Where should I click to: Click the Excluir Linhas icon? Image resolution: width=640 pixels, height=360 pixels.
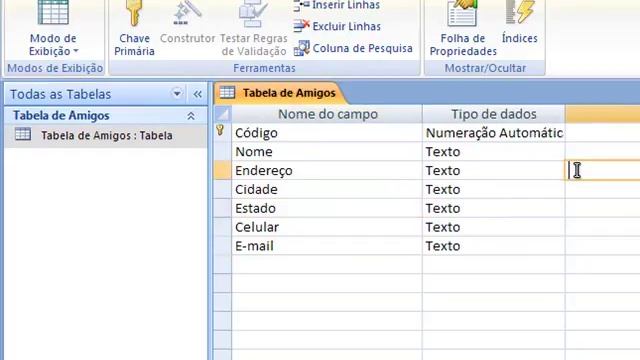click(302, 26)
